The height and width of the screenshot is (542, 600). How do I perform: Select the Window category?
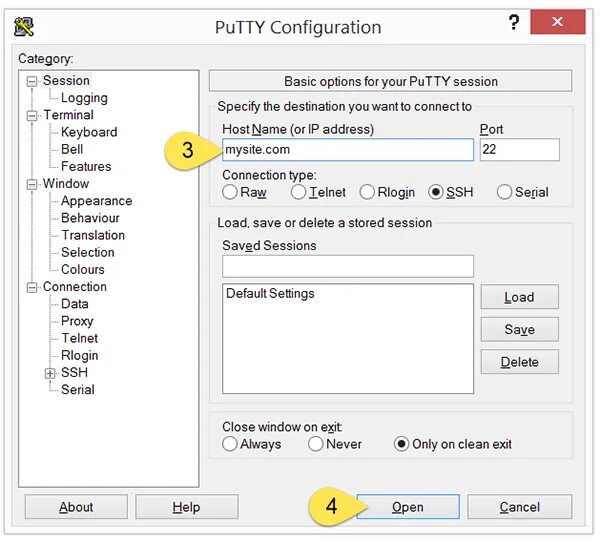pos(66,184)
